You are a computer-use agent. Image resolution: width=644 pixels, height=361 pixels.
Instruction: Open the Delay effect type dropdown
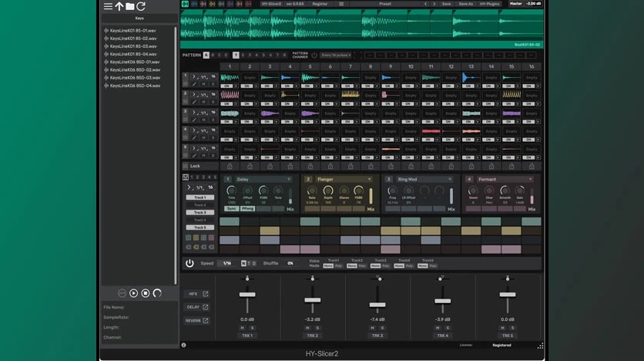(263, 179)
